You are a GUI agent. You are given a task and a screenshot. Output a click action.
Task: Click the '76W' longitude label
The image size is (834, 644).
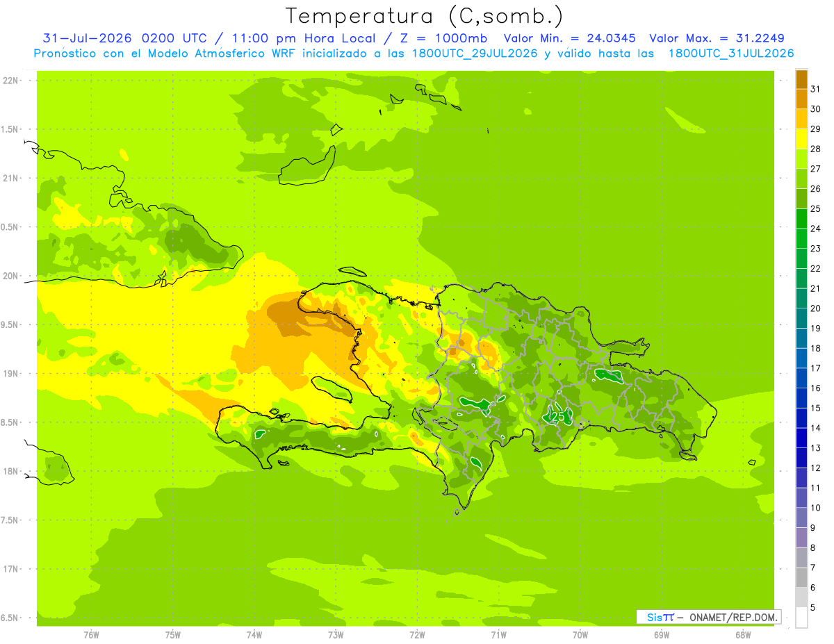[91, 635]
